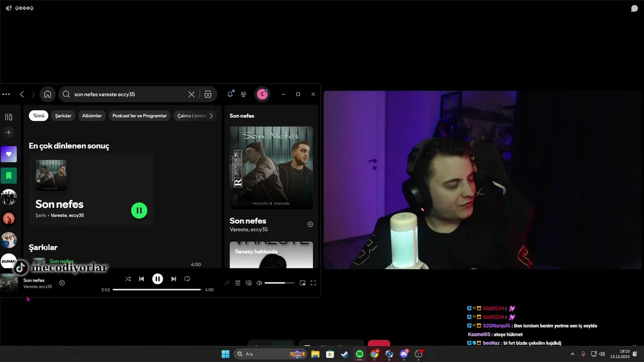Enter Spotify full screen mode
The width and height of the screenshot is (644, 362).
click(313, 283)
